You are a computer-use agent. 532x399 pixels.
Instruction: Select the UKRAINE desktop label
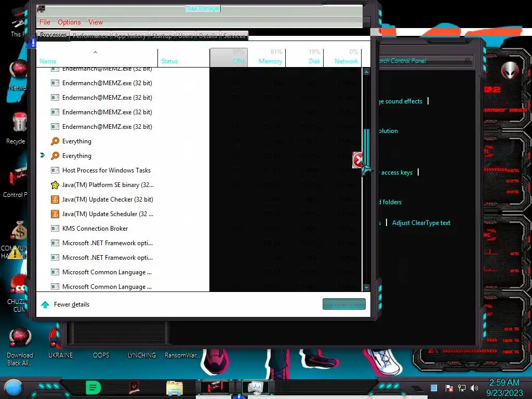pos(60,355)
